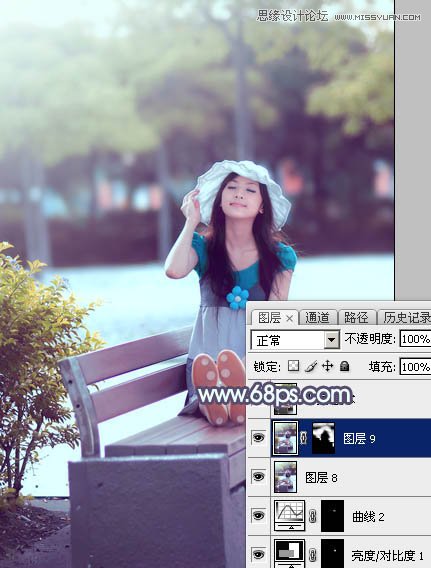Switch to the 路径 tab
Image resolution: width=431 pixels, height=568 pixels.
coord(356,318)
